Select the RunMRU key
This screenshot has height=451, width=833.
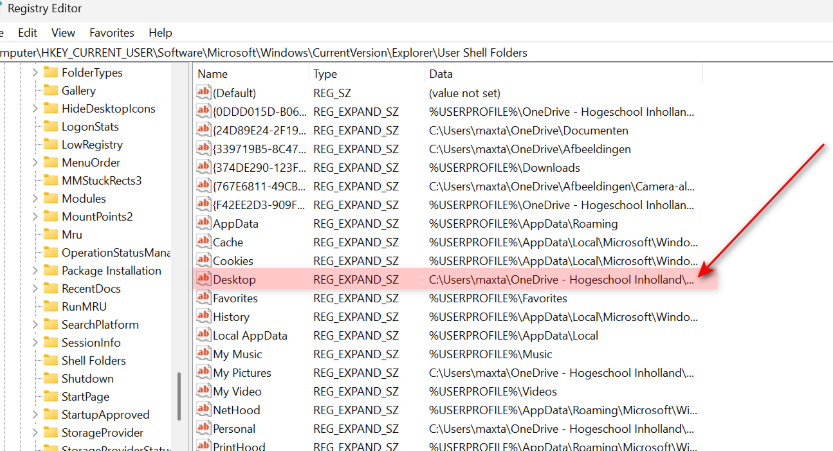84,307
